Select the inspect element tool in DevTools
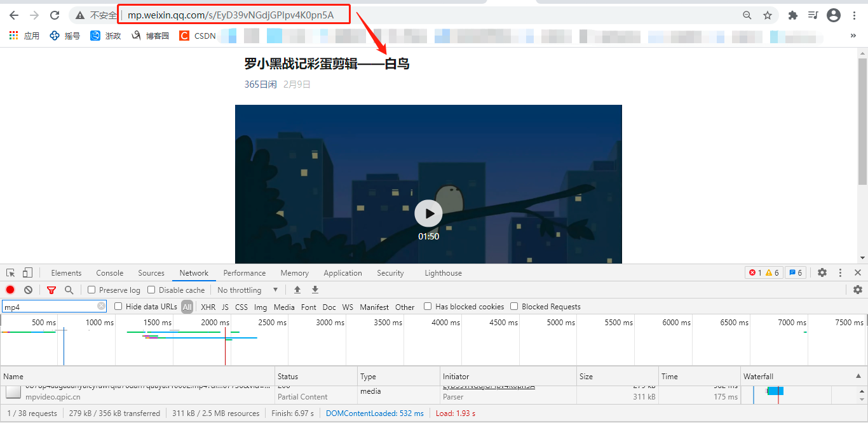The image size is (868, 423). (x=11, y=272)
